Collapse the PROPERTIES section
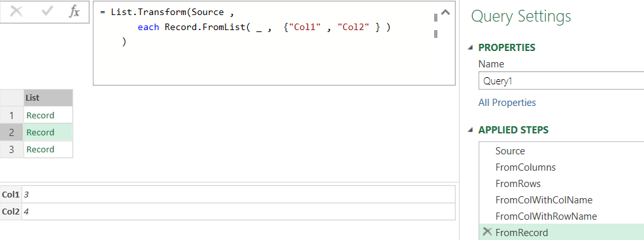 coord(471,48)
